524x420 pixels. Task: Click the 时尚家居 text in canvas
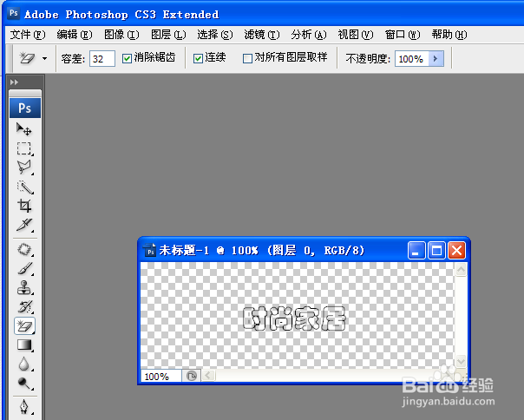pos(294,318)
